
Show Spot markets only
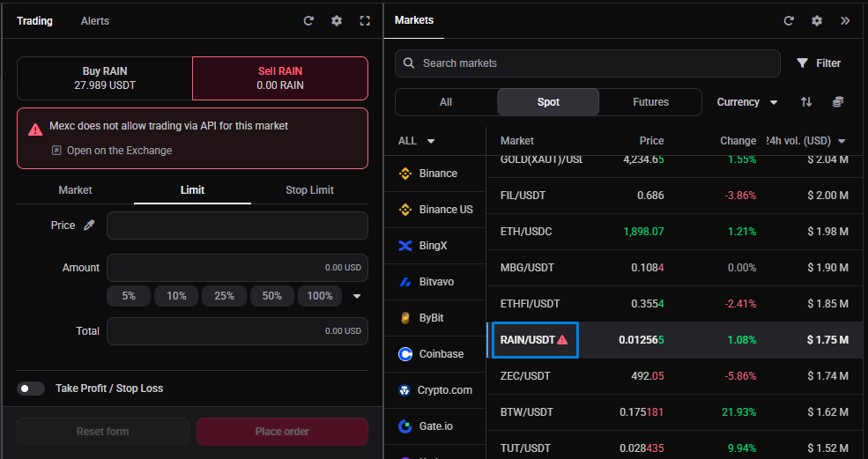548,102
